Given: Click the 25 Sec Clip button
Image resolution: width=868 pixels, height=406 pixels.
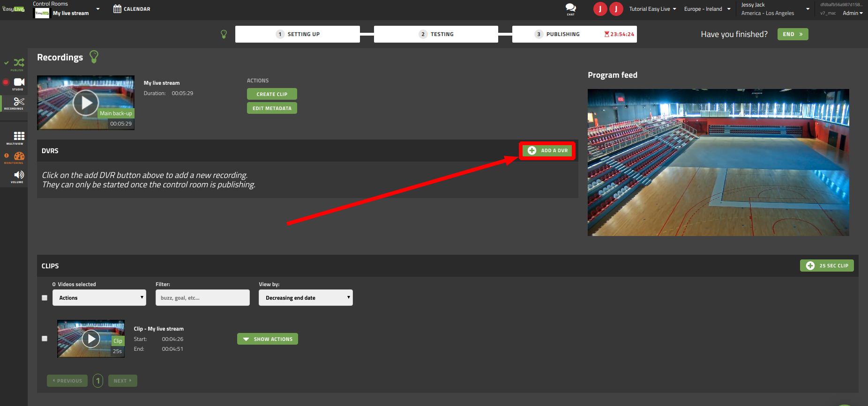Looking at the screenshot, I should 827,266.
